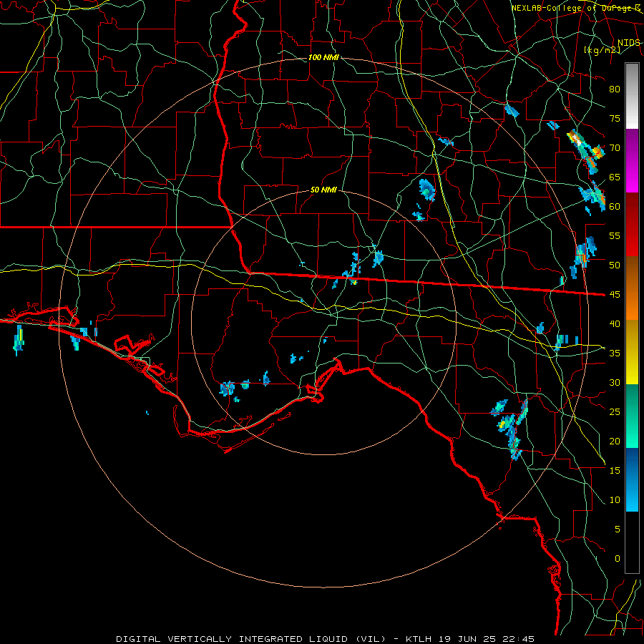Click the legend value 0
This screenshot has width=644, height=644.
coord(617,559)
